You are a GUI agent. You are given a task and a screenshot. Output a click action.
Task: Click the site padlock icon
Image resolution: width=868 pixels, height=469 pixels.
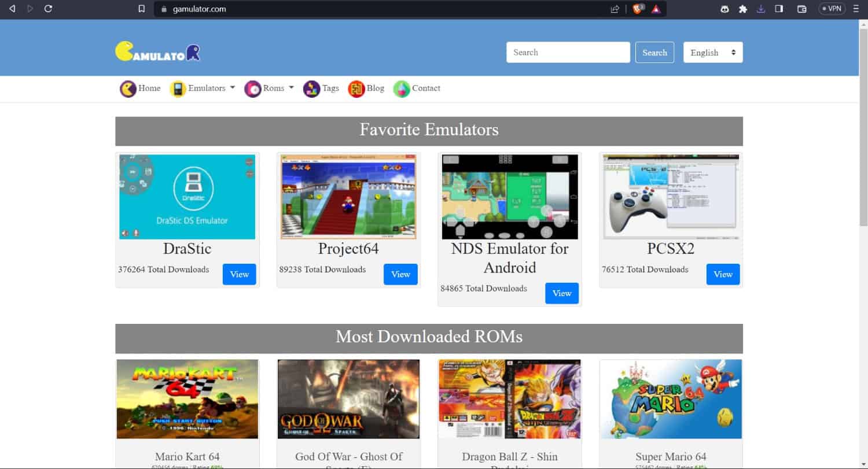coord(164,9)
